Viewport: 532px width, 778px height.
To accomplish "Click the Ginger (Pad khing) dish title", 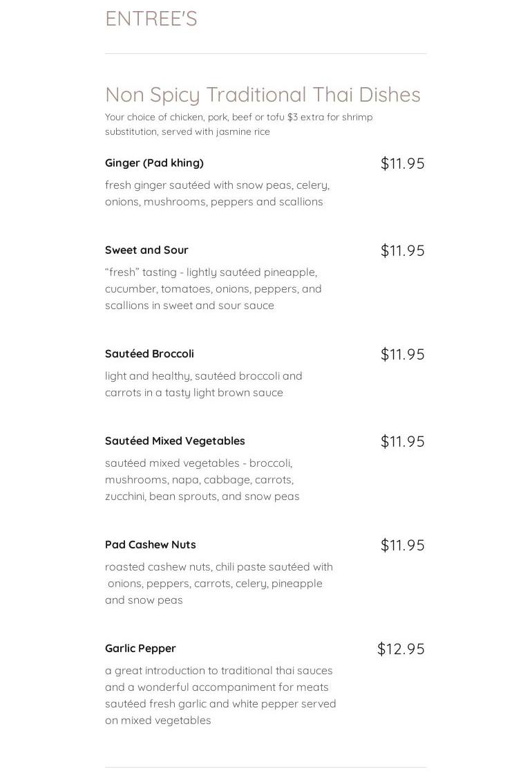I will [x=154, y=163].
